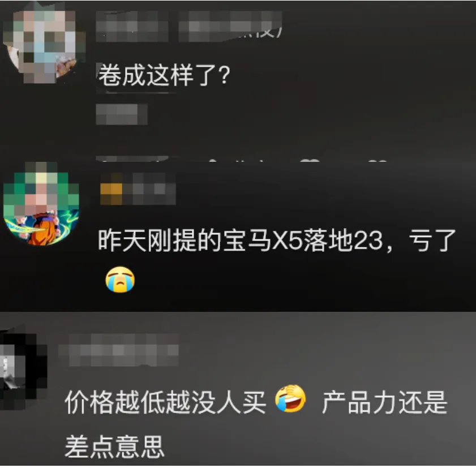The image size is (476, 468).
Task: Click the orange badge beside second username
Action: click(111, 189)
